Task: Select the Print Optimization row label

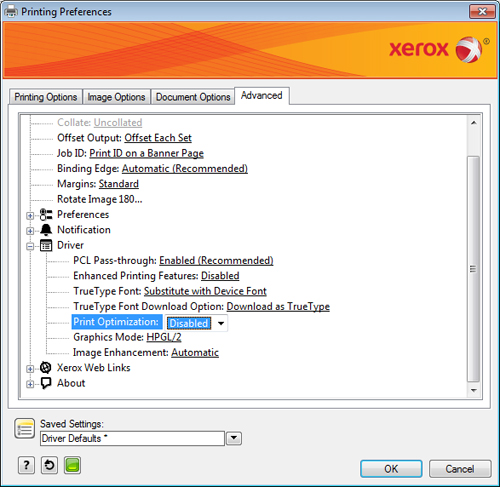Action: click(116, 322)
